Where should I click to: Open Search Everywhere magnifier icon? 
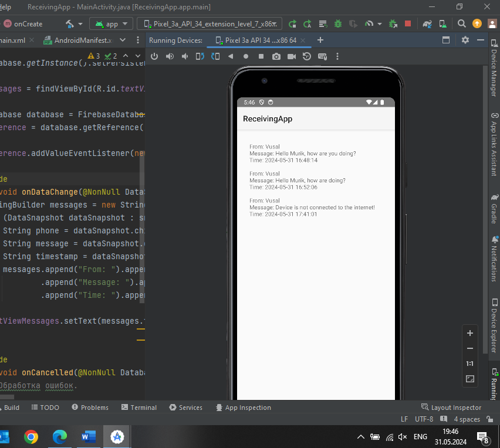click(462, 24)
